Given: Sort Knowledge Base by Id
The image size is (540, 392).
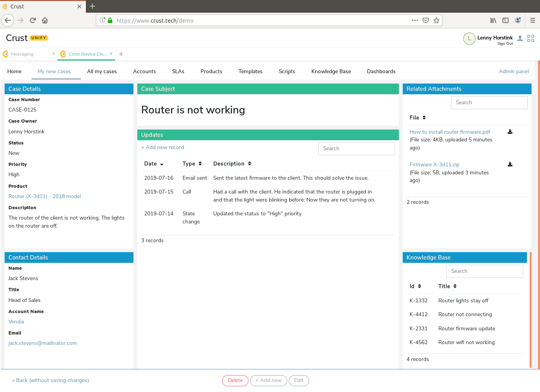Looking at the screenshot, I should point(415,286).
